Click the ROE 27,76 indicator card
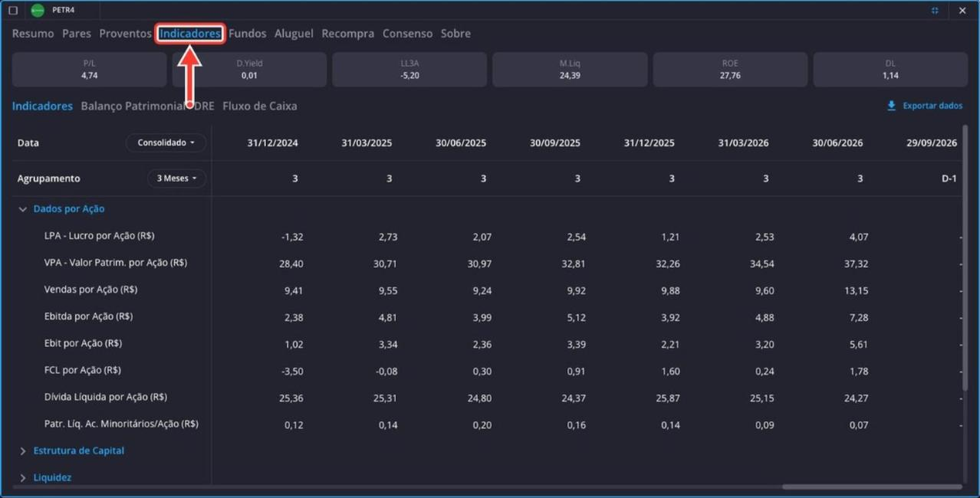 [x=730, y=70]
